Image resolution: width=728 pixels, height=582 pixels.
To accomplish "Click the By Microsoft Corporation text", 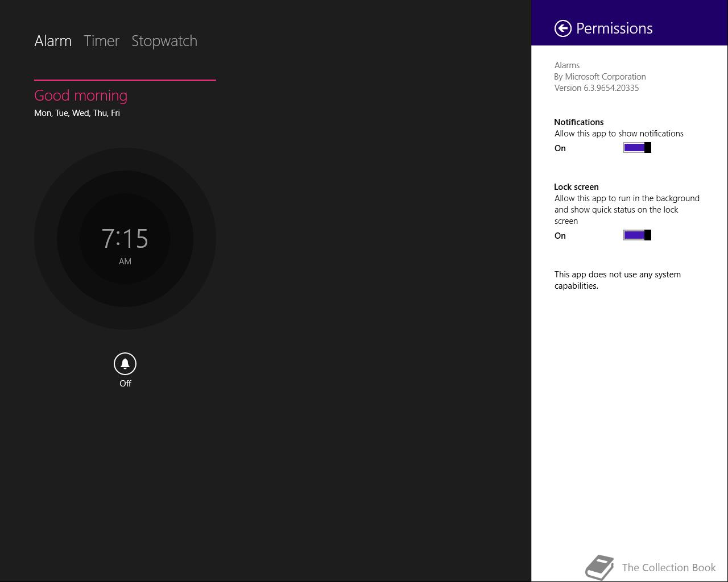I will pos(600,77).
